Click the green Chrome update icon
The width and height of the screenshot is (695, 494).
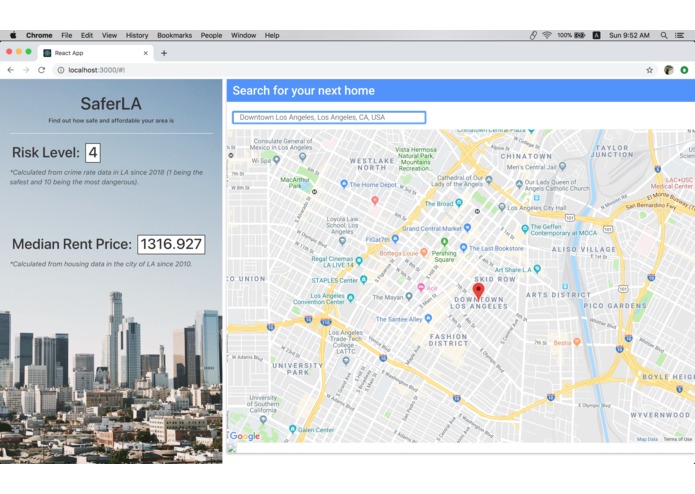(684, 70)
